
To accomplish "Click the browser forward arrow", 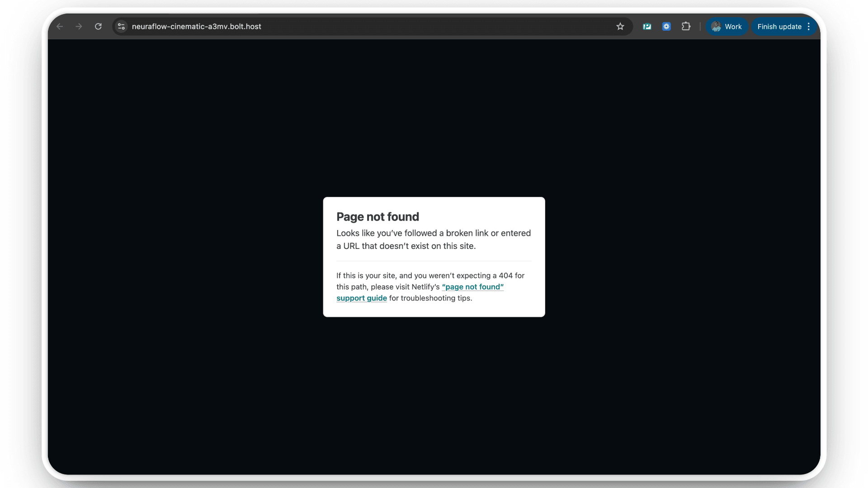I will [x=79, y=27].
